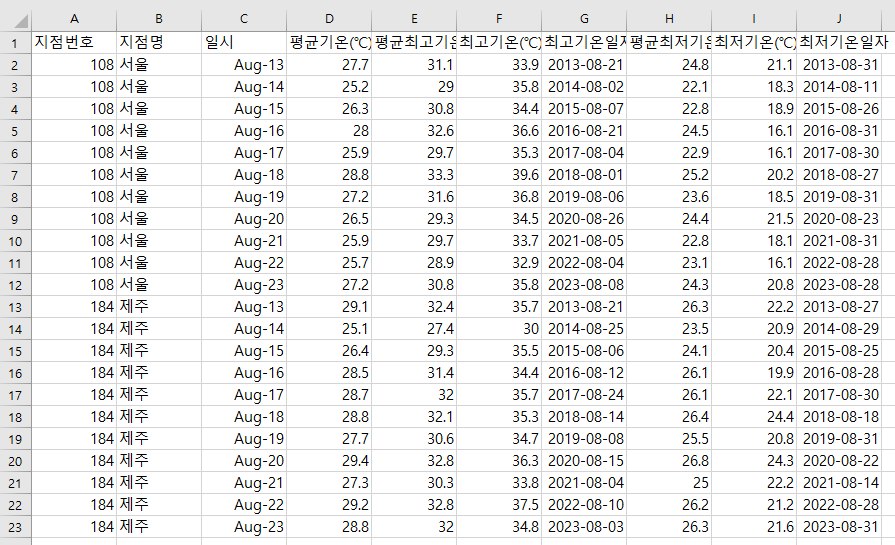Click the Aug-23 cell in row 23

pos(244,527)
